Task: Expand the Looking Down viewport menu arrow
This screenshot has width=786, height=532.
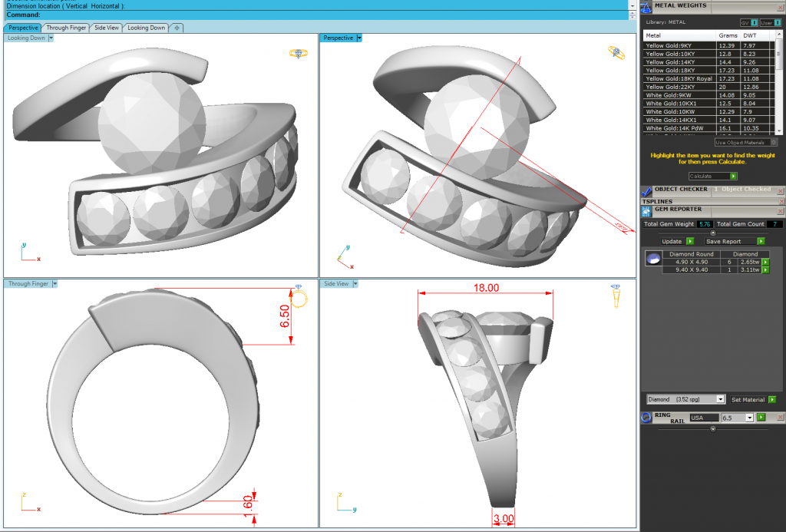Action: [51, 38]
